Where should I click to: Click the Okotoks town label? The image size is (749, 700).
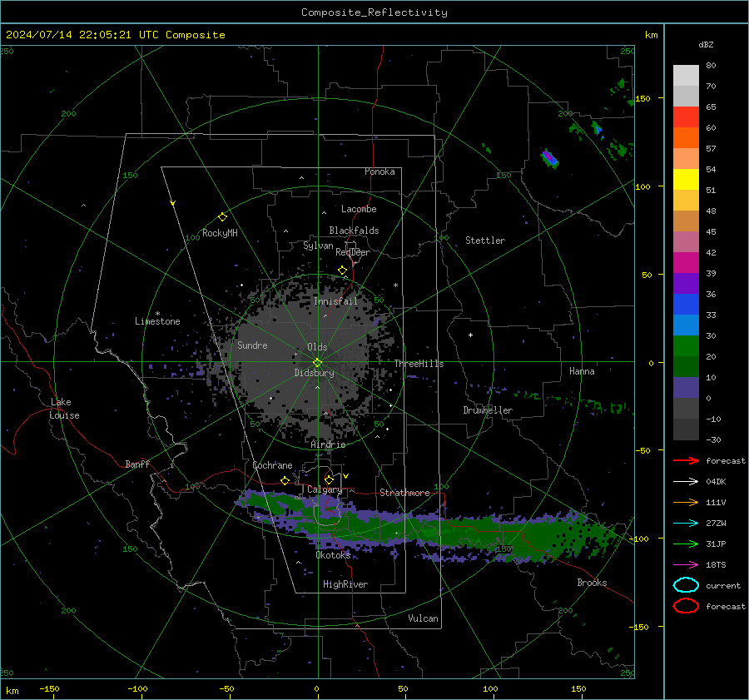[333, 555]
